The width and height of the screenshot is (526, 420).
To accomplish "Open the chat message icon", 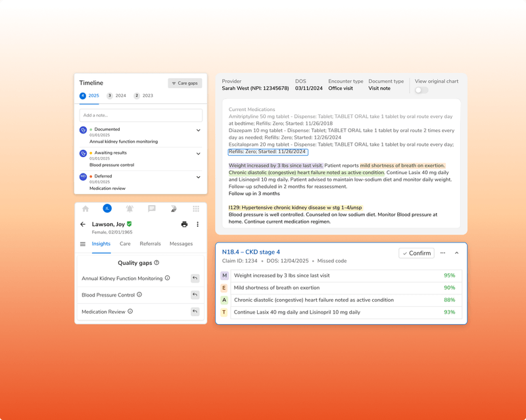I will pos(152,208).
